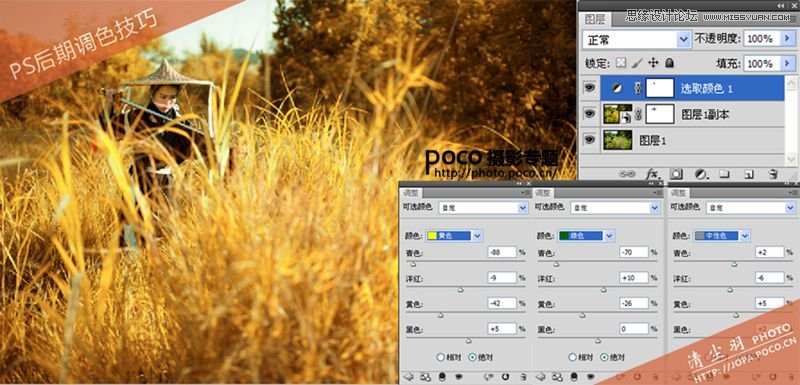The width and height of the screenshot is (800, 385).
Task: Delete adjustment via 黄色 panel trash icon
Action: 523,376
